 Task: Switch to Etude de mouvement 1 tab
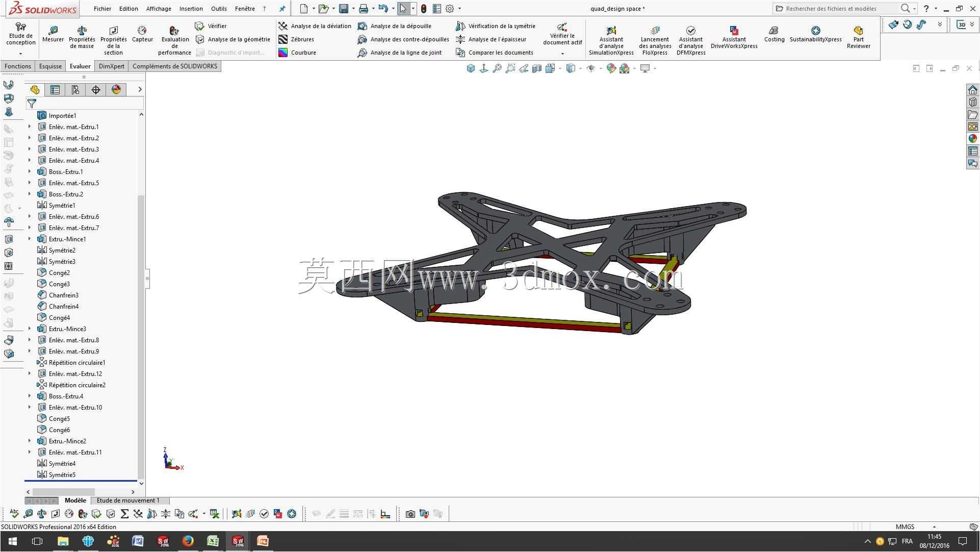point(128,500)
